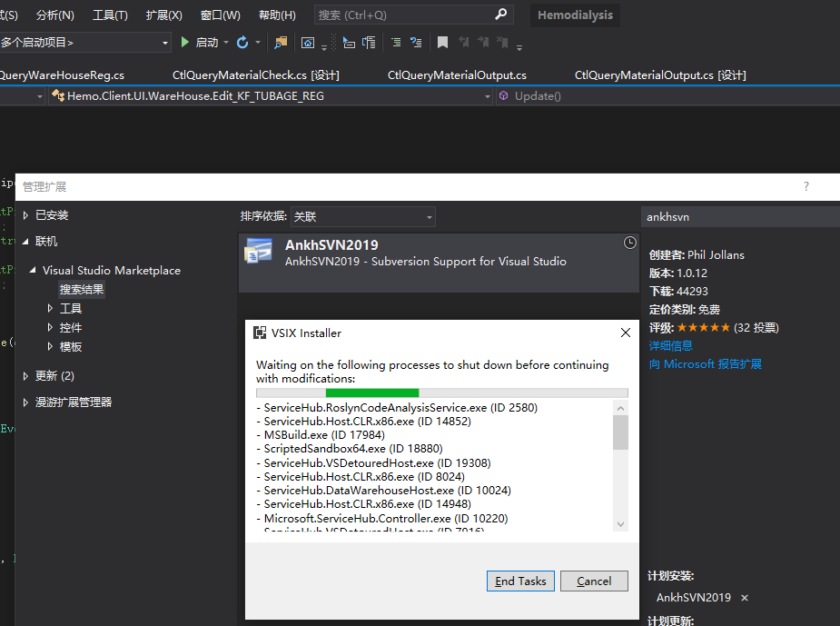
Task: Click the AnkhSVN2019 extension icon
Action: click(x=258, y=253)
